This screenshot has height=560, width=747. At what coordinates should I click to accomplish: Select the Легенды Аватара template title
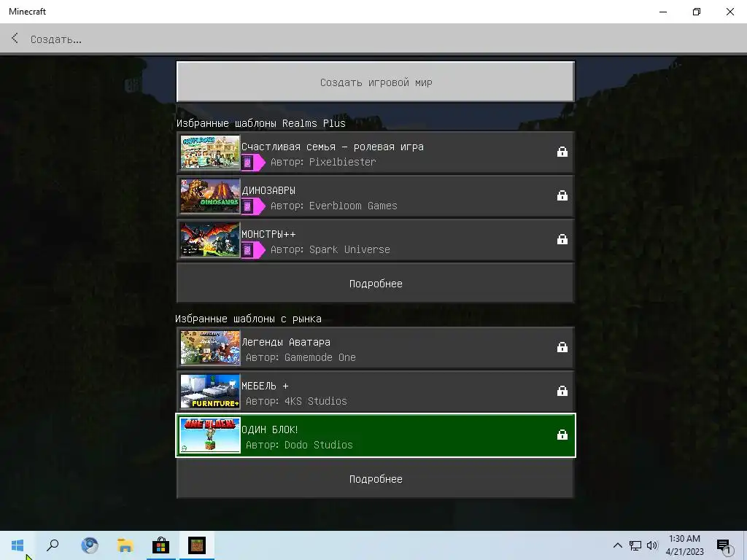tap(286, 342)
